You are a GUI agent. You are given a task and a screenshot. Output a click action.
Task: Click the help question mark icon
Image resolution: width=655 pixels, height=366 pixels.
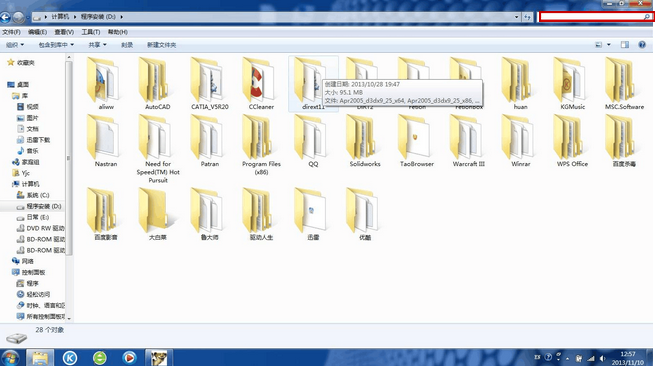[x=642, y=45]
